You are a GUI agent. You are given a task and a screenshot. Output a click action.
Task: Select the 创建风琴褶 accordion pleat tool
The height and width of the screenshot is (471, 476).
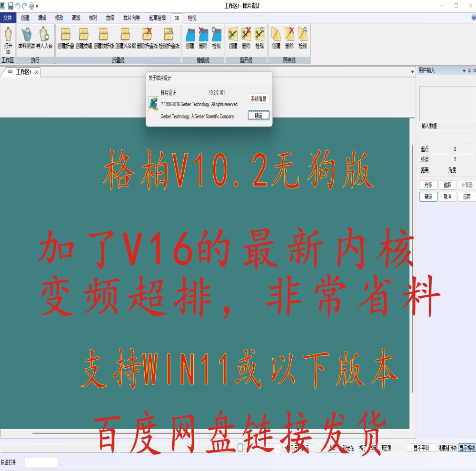(x=125, y=38)
